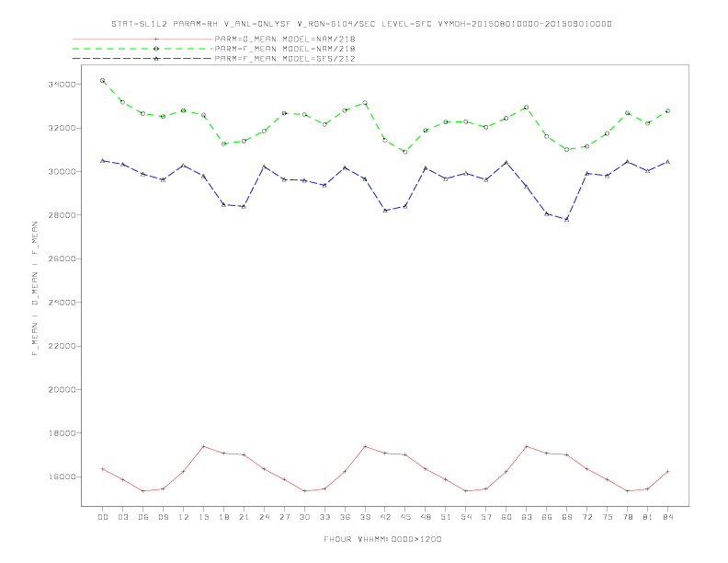Viewport: 728px width, 563px height.
Task: Select legend label PARM=F_MEAN MODEL=GFS/212
Action: tap(285, 59)
